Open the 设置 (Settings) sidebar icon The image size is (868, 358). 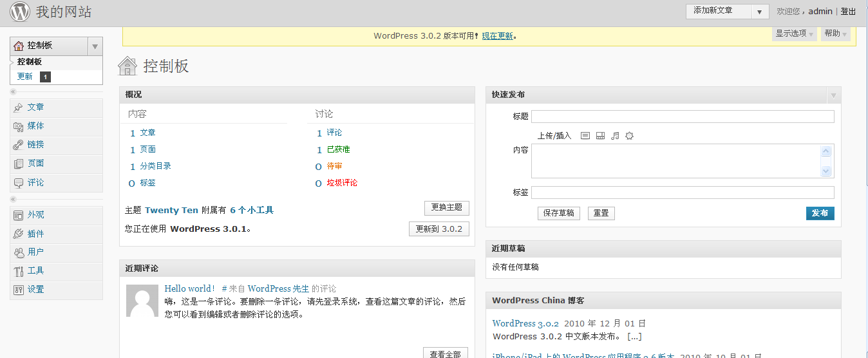tap(18, 290)
